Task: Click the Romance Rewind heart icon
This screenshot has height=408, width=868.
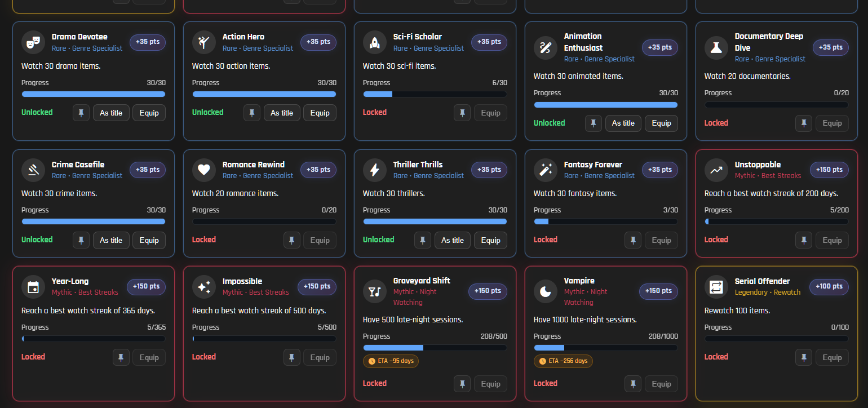Action: click(x=204, y=170)
